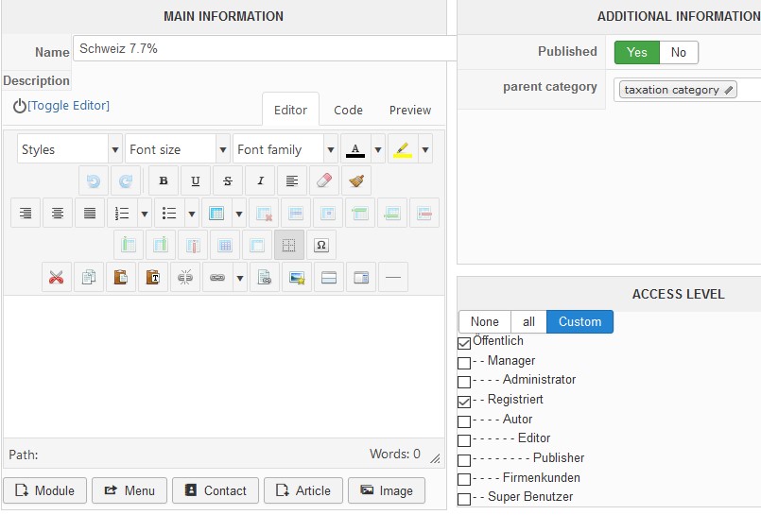Image resolution: width=761 pixels, height=532 pixels.
Task: Tick the Manager access checkbox
Action: click(x=464, y=363)
